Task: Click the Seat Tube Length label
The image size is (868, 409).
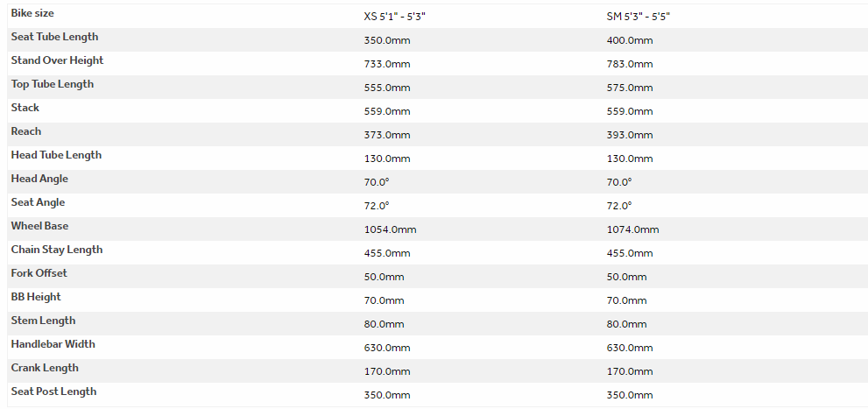Action: [x=54, y=37]
